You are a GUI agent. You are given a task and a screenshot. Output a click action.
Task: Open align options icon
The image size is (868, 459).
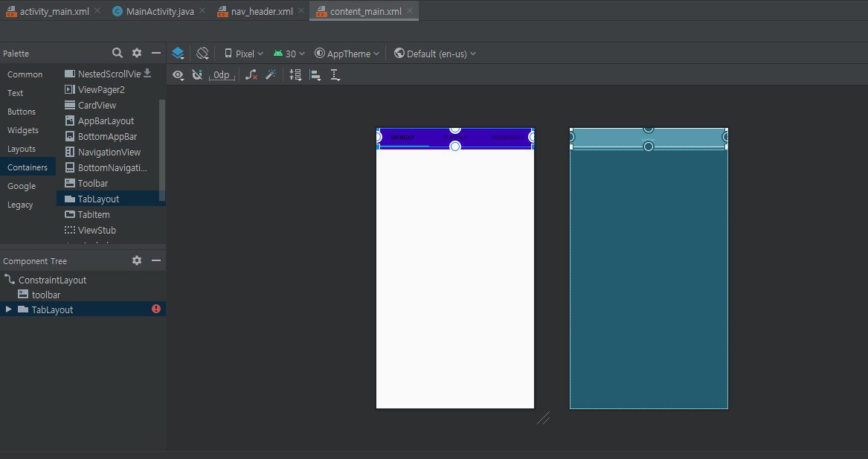tap(315, 74)
